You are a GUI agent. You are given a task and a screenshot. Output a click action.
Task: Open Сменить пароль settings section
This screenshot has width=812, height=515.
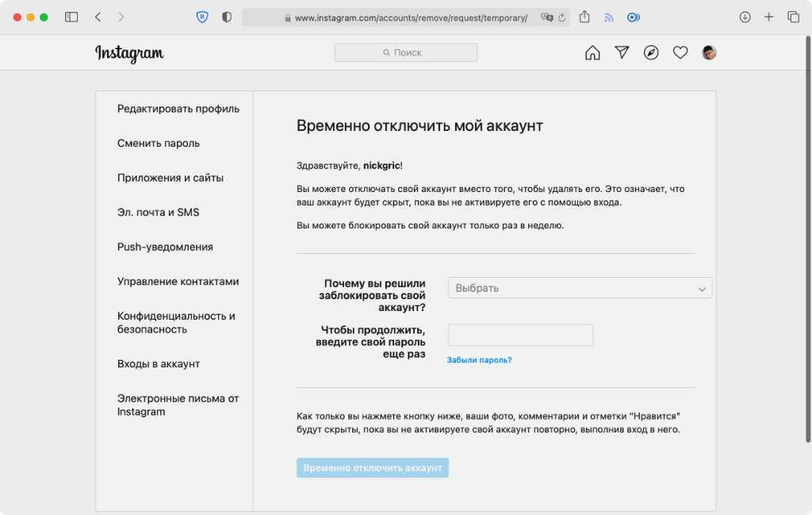(x=158, y=144)
